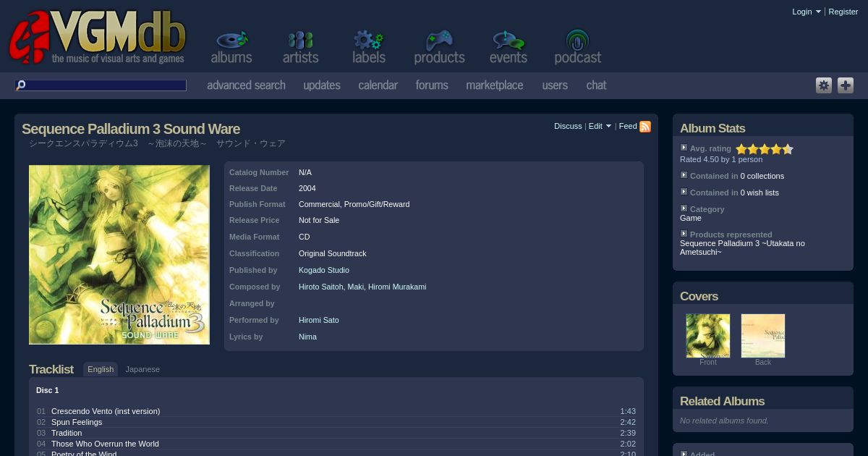Select track Tradition
The height and width of the screenshot is (456, 868).
pyautogui.click(x=67, y=433)
